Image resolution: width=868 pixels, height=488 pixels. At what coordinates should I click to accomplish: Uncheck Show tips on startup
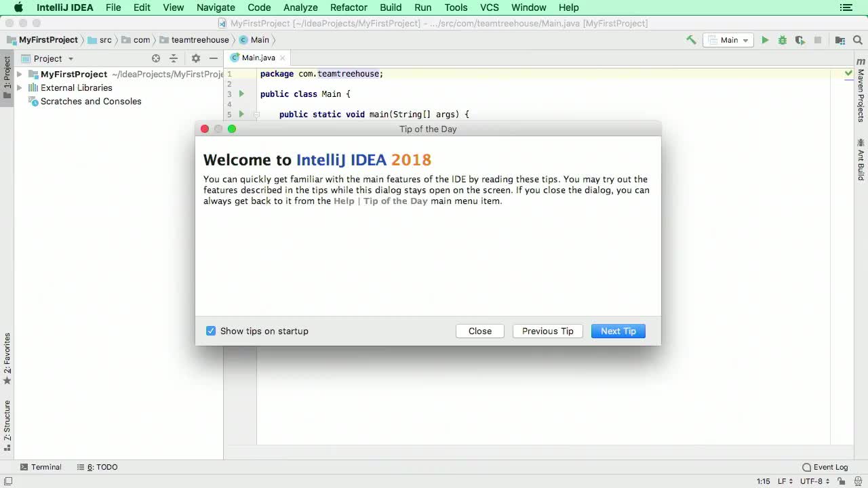(211, 331)
